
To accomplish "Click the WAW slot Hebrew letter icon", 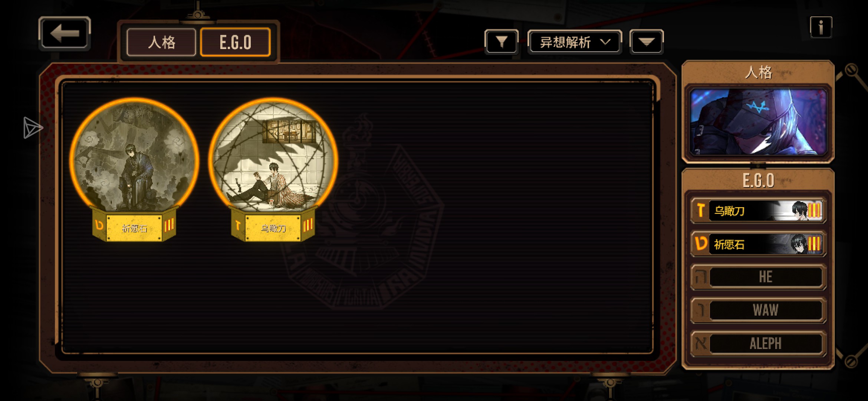I will coord(700,310).
